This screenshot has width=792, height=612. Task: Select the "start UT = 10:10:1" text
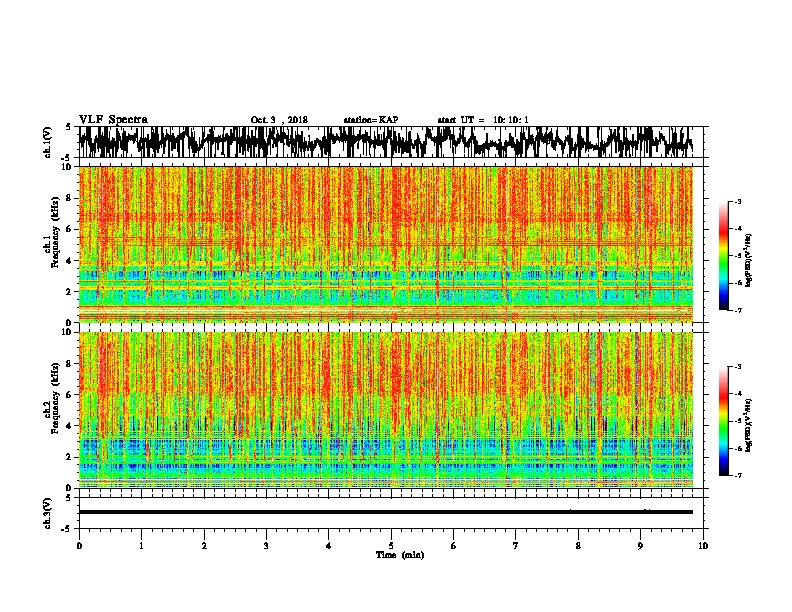tap(483, 120)
